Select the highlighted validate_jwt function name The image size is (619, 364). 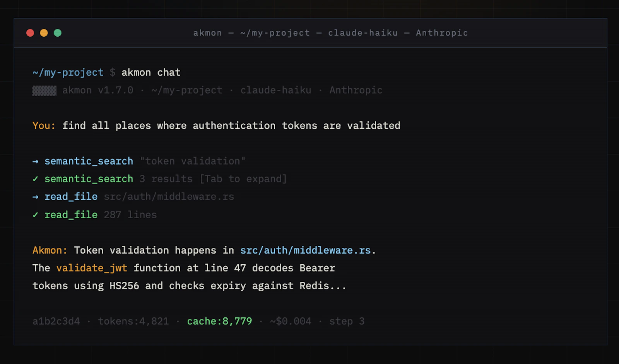tap(92, 268)
